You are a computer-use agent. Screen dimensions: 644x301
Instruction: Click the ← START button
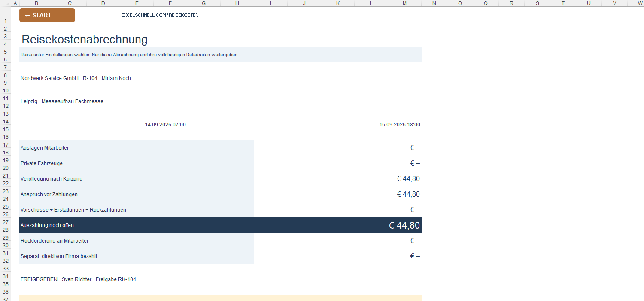[x=47, y=15]
